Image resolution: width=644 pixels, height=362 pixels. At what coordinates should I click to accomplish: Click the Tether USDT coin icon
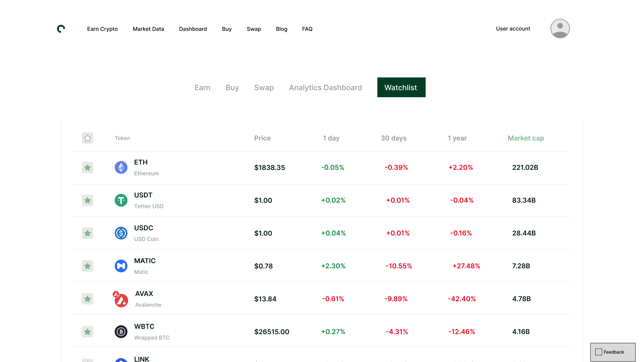[121, 200]
